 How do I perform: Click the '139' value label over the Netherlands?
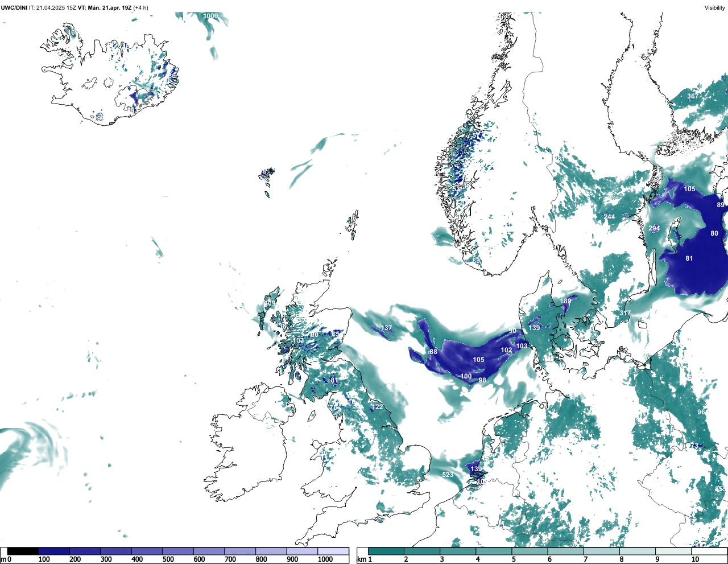click(476, 470)
